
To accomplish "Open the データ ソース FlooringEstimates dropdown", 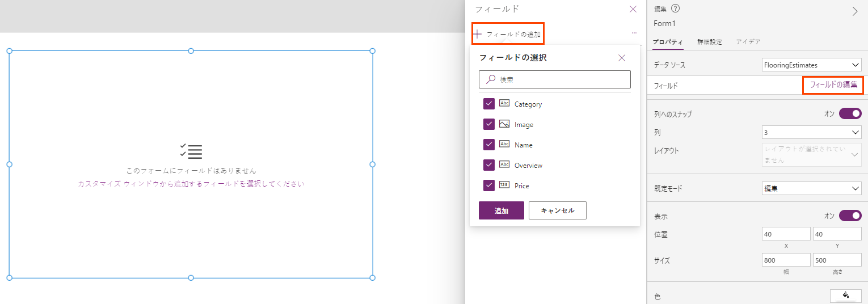I will pos(811,65).
